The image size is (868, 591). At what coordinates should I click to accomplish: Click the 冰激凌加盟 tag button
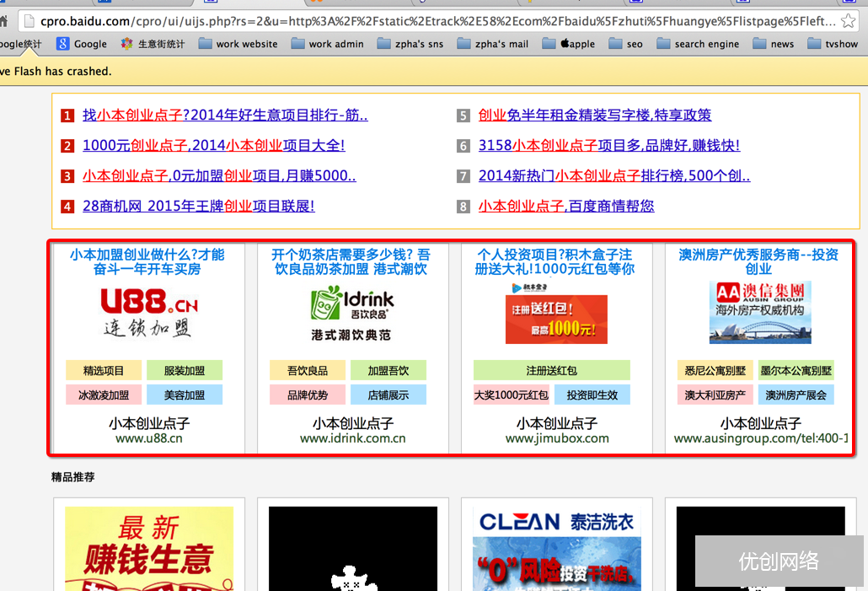[104, 395]
